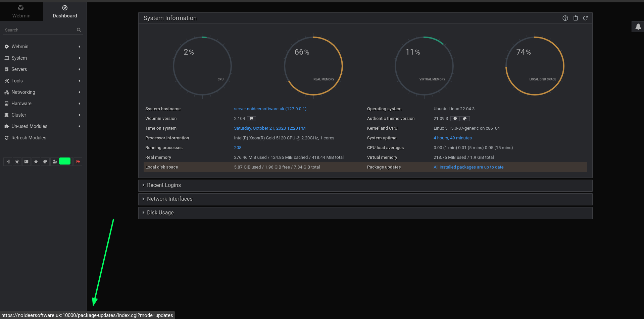644x319 pixels.
Task: Open running processes link 208
Action: tap(238, 148)
